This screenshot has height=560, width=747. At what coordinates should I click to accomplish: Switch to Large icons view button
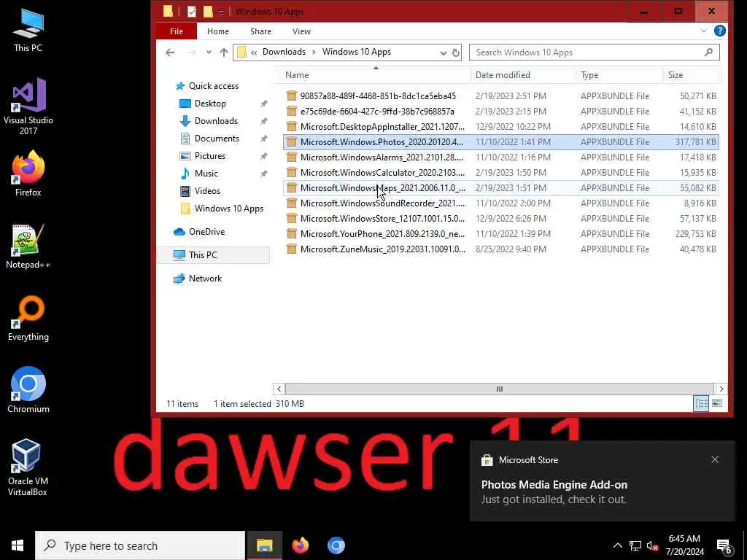click(x=717, y=403)
